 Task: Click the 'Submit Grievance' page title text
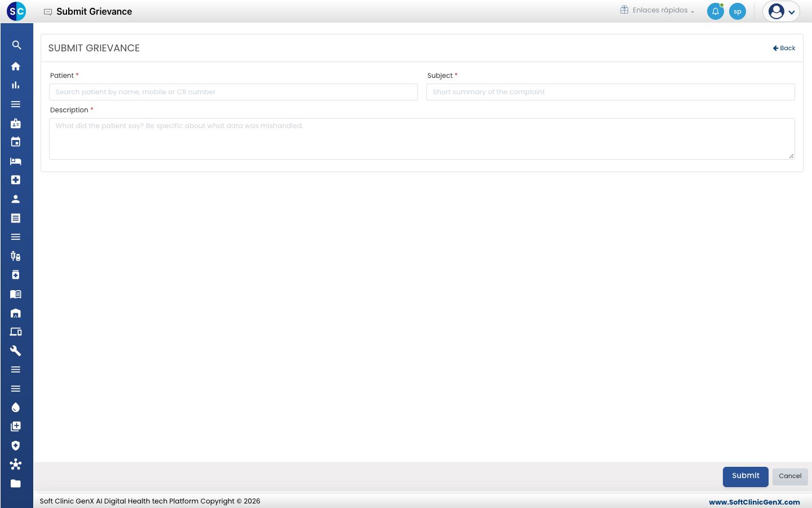click(x=94, y=11)
